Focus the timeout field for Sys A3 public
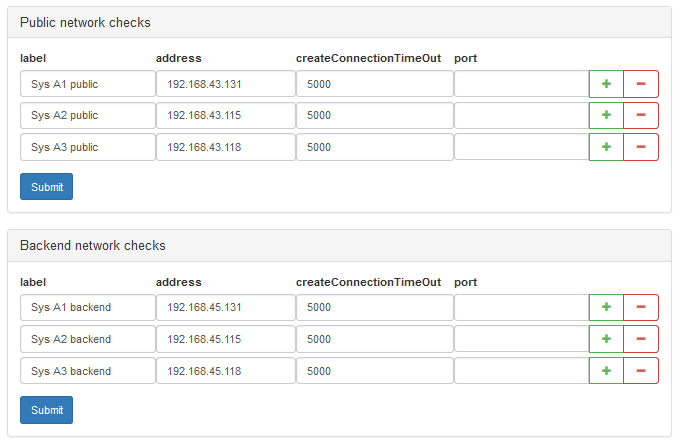This screenshot has width=682, height=448. pos(375,147)
